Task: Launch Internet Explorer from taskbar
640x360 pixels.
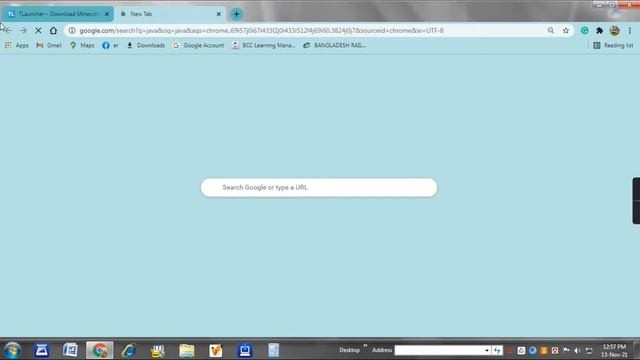Action: pos(129,350)
